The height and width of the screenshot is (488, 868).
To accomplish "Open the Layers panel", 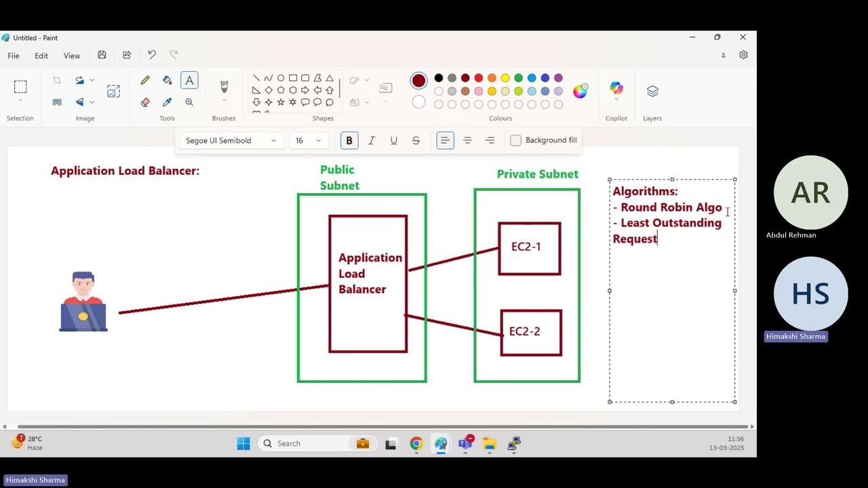I will coord(652,91).
